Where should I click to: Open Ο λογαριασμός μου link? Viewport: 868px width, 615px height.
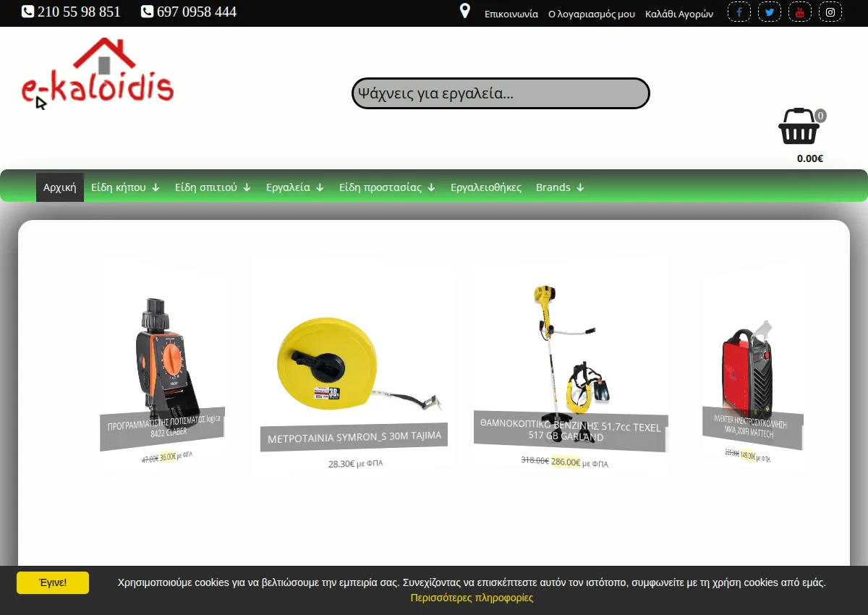point(592,14)
